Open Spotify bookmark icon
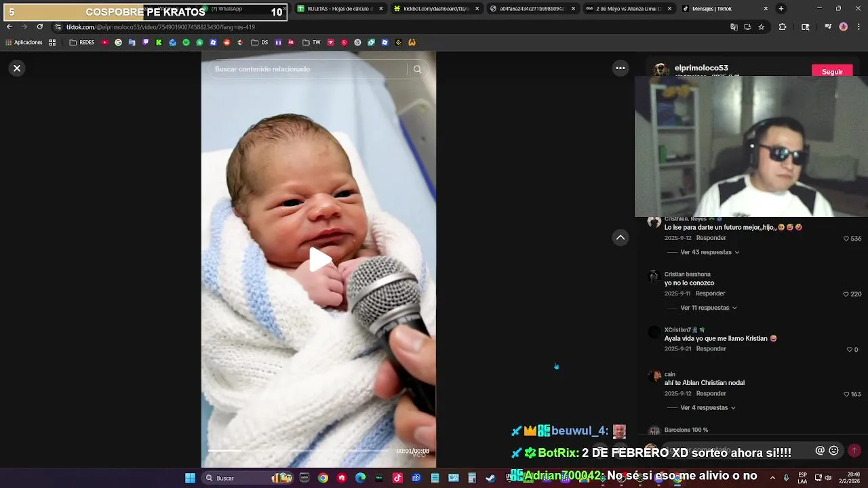The image size is (868, 488). [186, 42]
